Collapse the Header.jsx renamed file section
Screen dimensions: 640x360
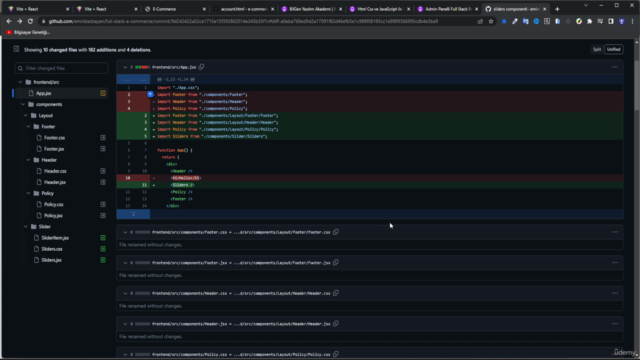point(125,324)
